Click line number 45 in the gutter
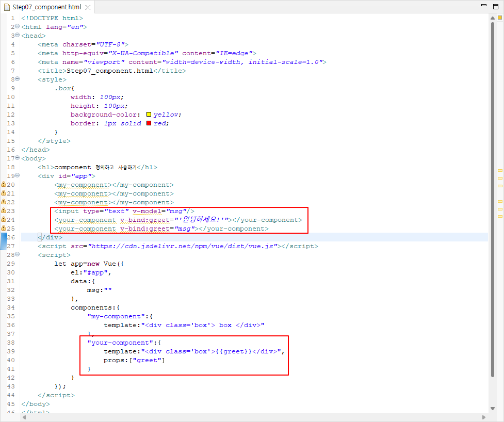The height and width of the screenshot is (422, 504). tap(11, 404)
